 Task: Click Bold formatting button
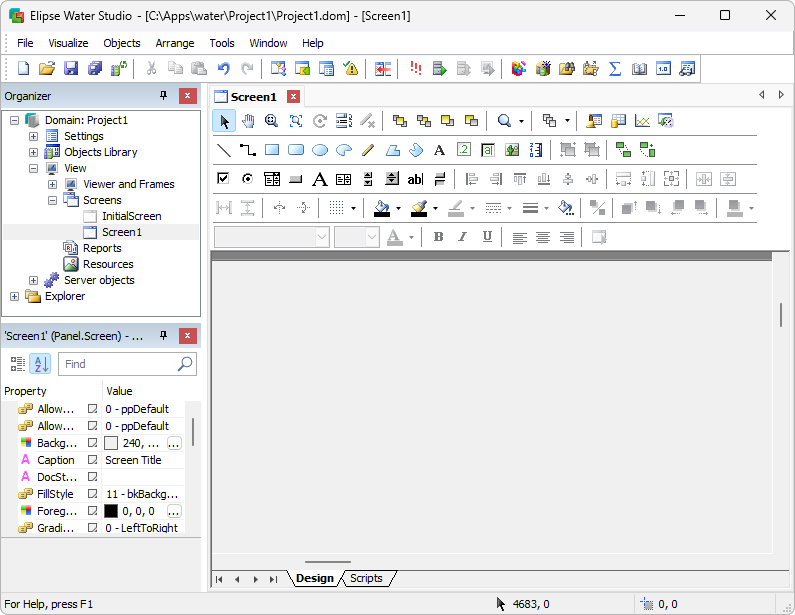[x=439, y=237]
